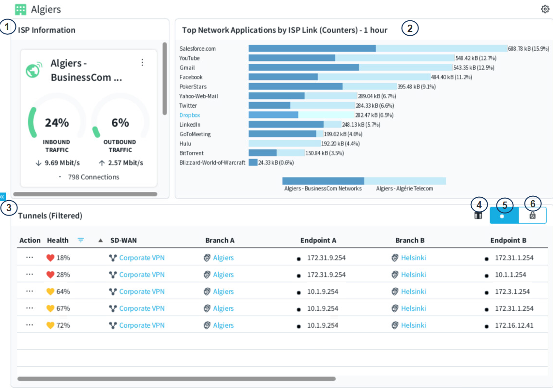Open settings gear in top-right corner

pos(545,9)
